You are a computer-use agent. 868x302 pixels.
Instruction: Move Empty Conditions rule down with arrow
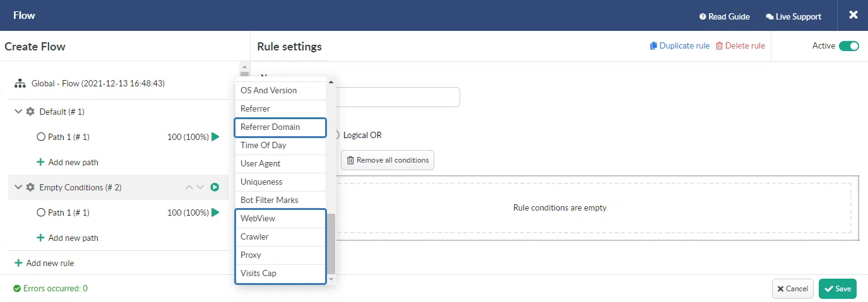click(201, 187)
